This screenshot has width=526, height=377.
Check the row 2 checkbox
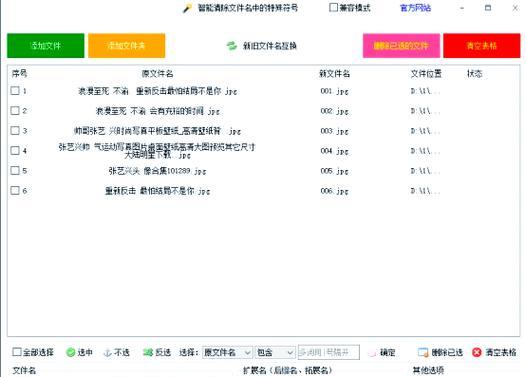tap(15, 110)
